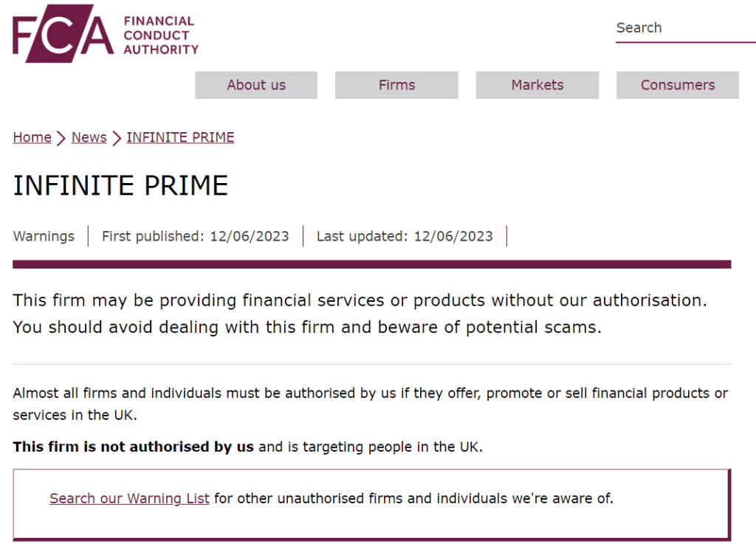Viewport: 756px width, 552px height.
Task: Click the chevron after News breadcrumb
Action: pyautogui.click(x=115, y=137)
